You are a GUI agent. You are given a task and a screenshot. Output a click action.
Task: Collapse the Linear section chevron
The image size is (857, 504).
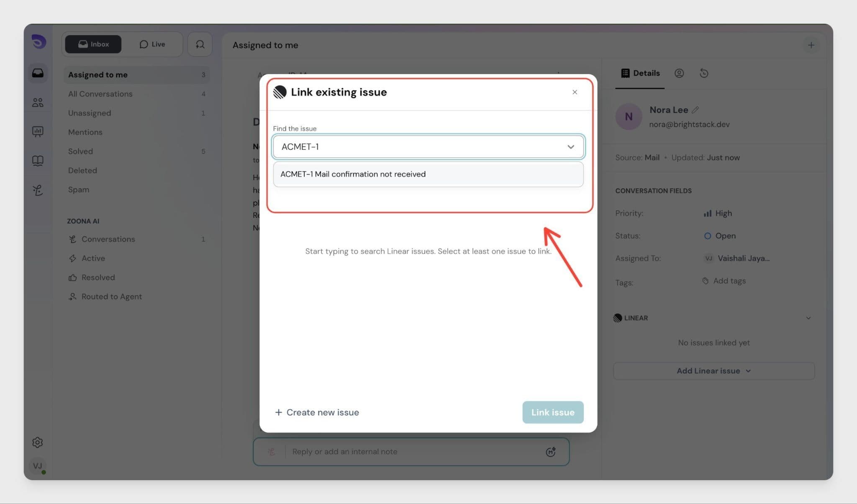pos(808,318)
